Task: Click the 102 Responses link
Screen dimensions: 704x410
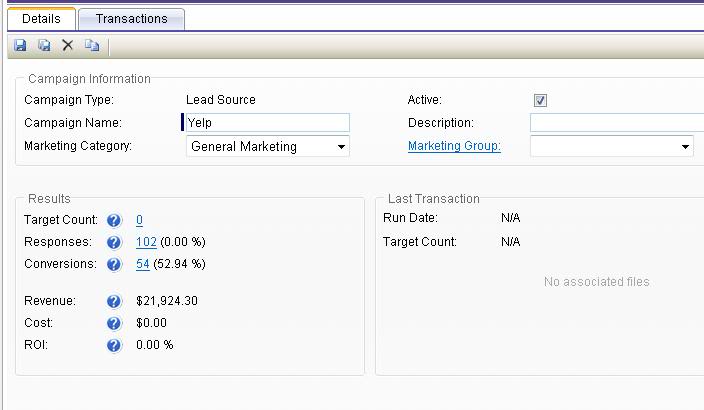Action: (x=146, y=242)
